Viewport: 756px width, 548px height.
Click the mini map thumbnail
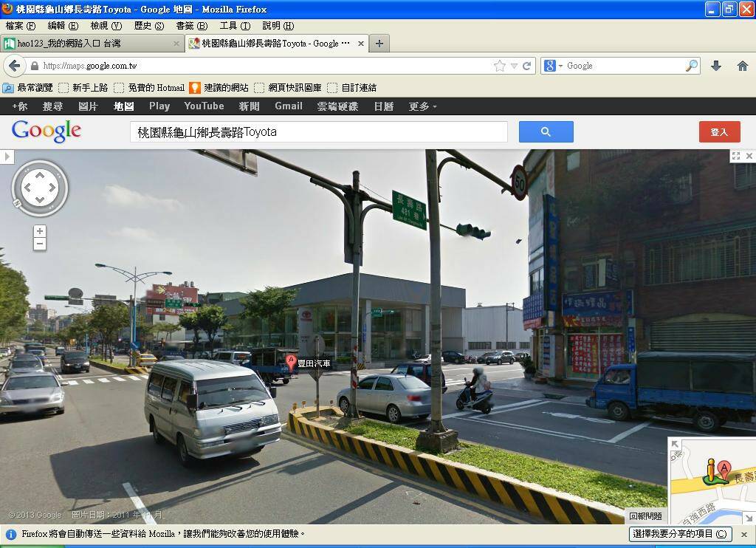click(x=713, y=482)
